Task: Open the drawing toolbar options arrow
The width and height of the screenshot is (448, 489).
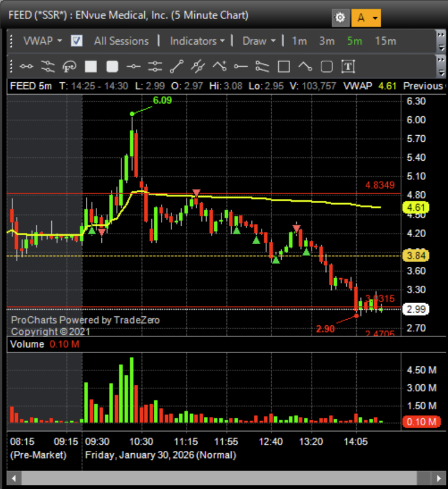Action: click(441, 73)
